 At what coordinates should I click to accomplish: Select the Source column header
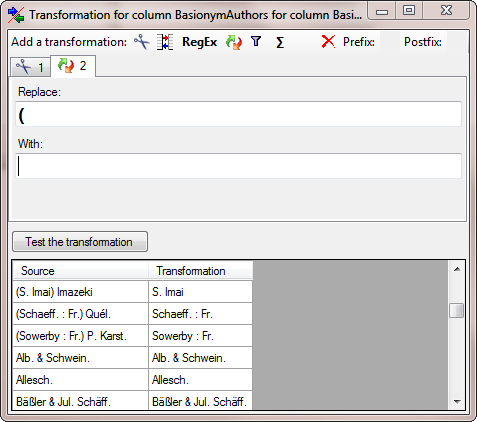tap(80, 271)
